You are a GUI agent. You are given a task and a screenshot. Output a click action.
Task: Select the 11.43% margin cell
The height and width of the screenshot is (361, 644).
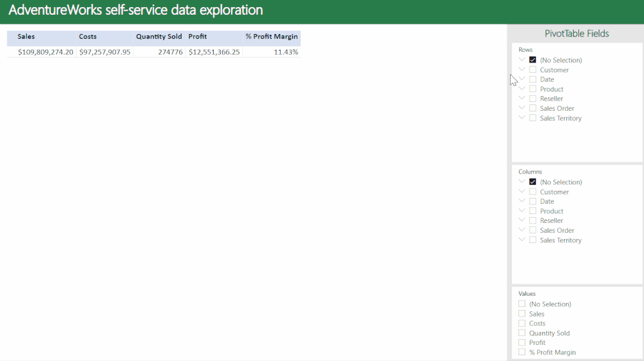click(286, 52)
